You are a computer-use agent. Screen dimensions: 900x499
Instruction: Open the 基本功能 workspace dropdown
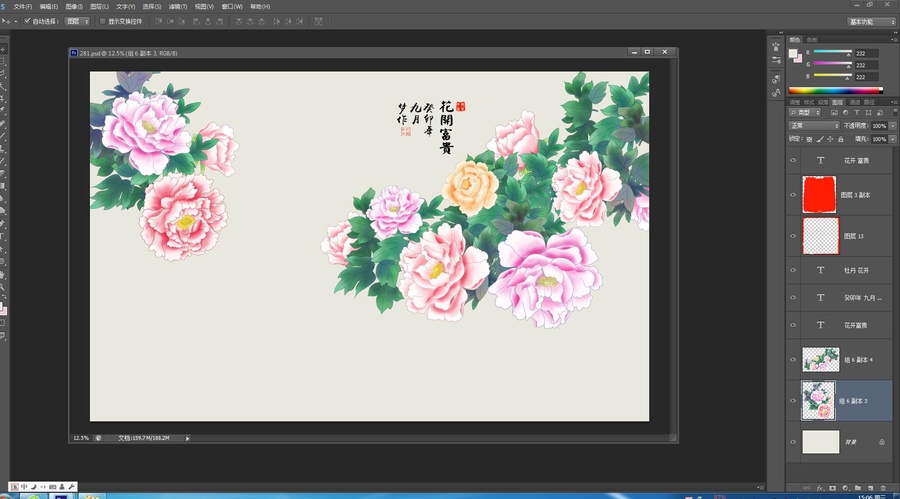871,21
